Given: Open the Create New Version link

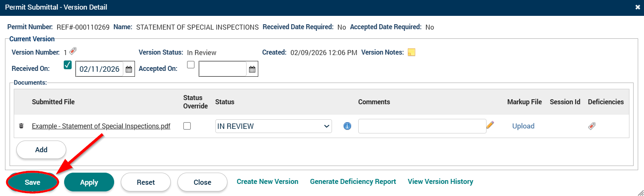Looking at the screenshot, I should (x=267, y=182).
